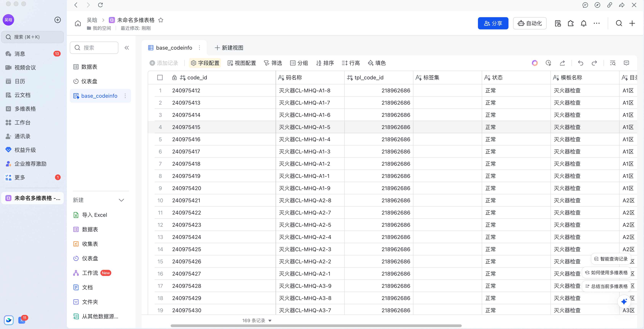Open 多维表格 in the left navigation
Screen dimensions: 644x329
(32, 109)
